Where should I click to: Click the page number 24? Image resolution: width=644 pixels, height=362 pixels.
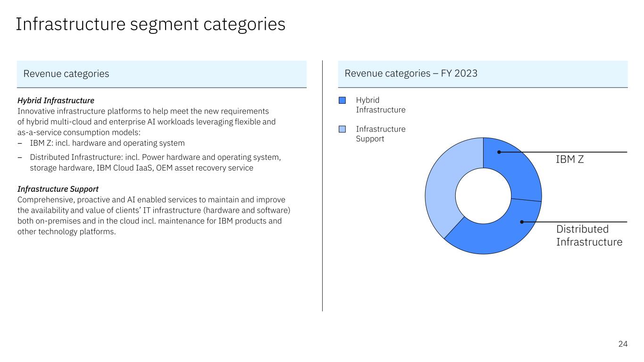(623, 344)
